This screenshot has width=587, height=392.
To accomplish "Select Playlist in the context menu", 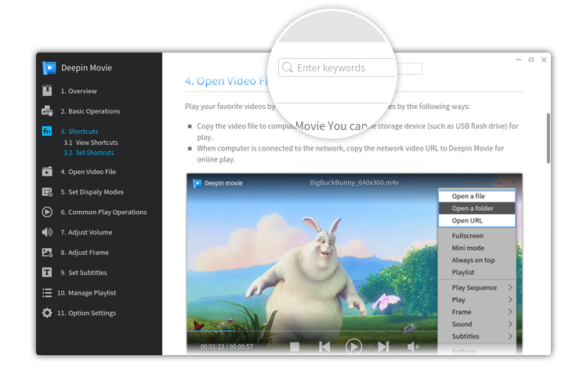I will click(477, 272).
